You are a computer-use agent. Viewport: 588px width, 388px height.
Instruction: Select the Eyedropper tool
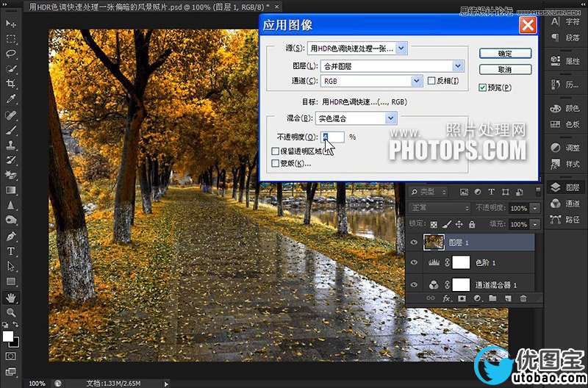[x=11, y=99]
